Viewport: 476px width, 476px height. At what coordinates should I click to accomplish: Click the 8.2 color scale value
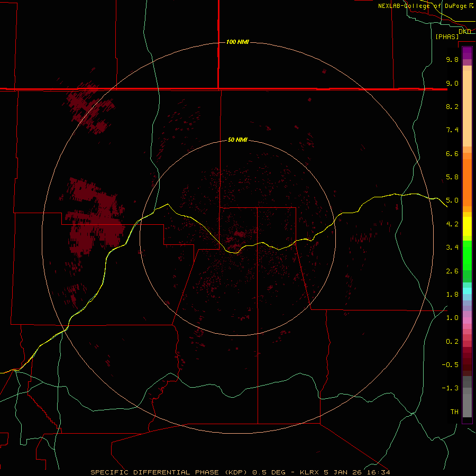pos(452,106)
